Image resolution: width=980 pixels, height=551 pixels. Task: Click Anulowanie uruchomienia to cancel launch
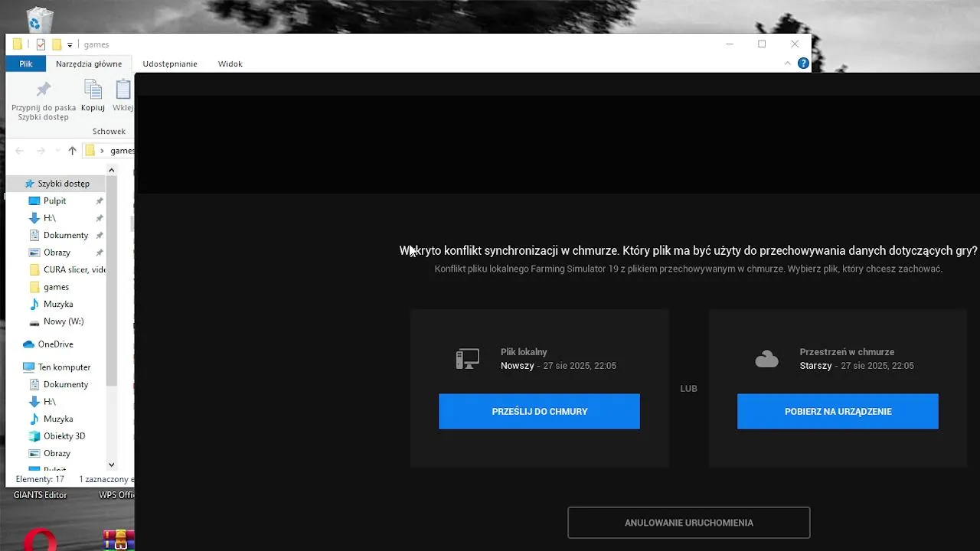[688, 523]
